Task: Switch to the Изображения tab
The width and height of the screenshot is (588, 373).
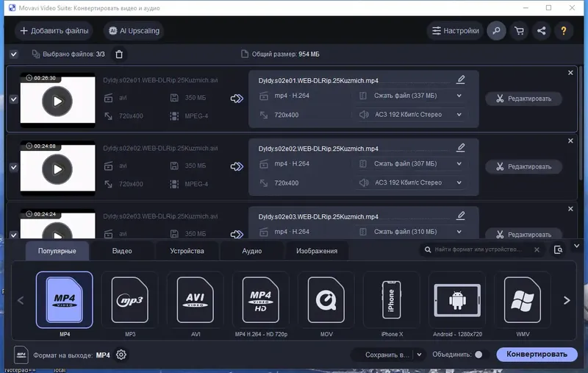Action: pyautogui.click(x=317, y=251)
